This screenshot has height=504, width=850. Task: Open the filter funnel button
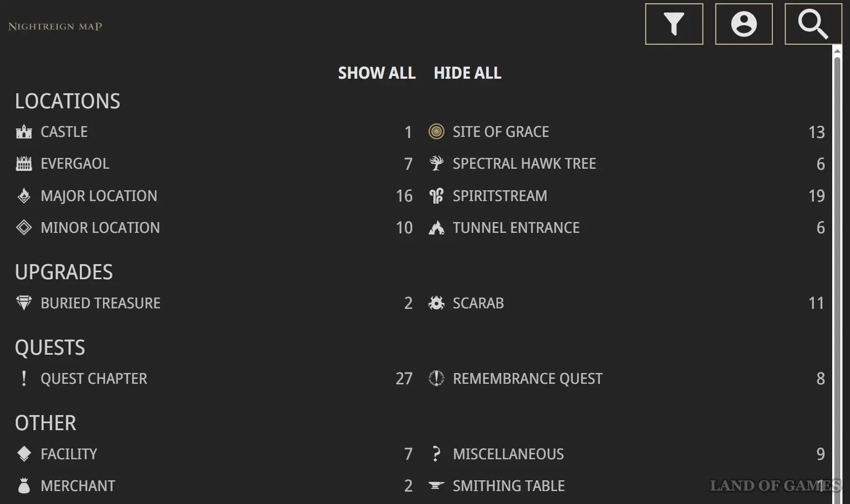[674, 24]
